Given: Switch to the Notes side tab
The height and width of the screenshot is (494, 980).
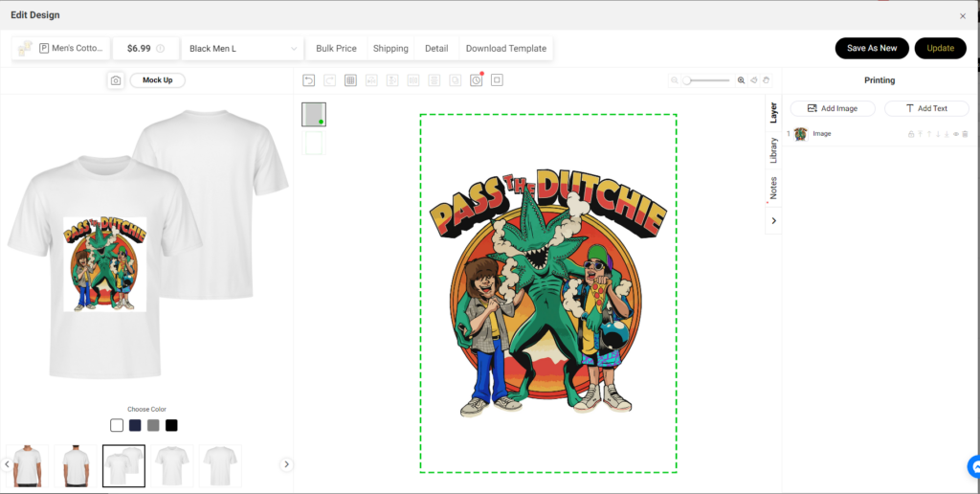Looking at the screenshot, I should point(773,189).
